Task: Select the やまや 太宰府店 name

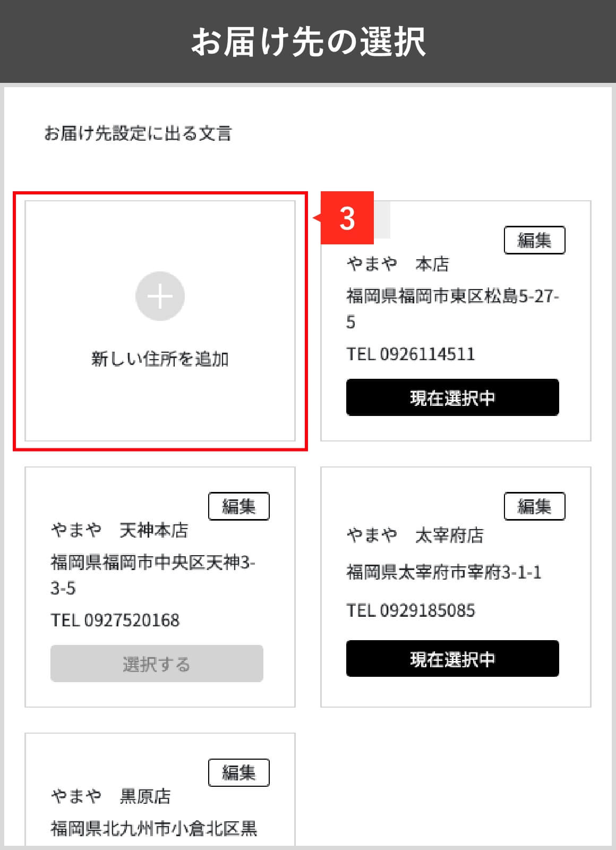Action: (415, 535)
